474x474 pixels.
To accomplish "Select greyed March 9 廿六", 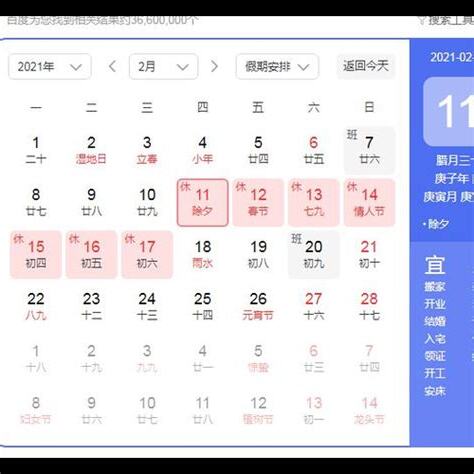I will click(91, 410).
